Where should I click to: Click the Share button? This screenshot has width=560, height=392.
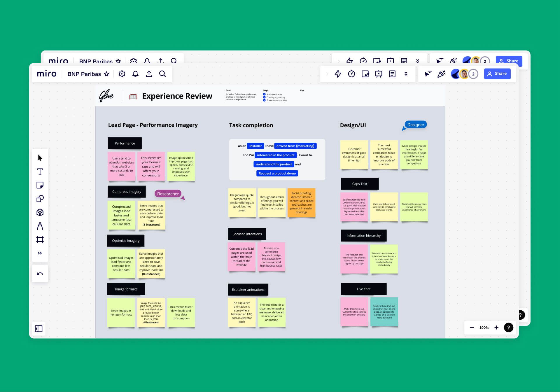[497, 74]
